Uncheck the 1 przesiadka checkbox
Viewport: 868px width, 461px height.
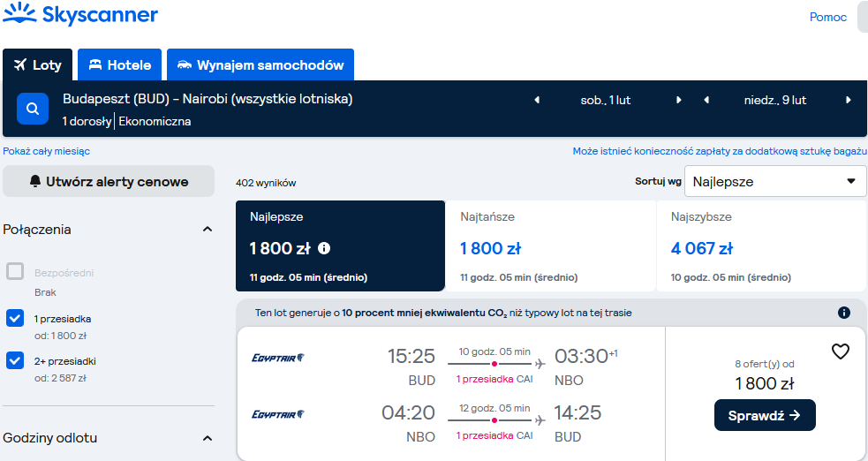(x=15, y=318)
